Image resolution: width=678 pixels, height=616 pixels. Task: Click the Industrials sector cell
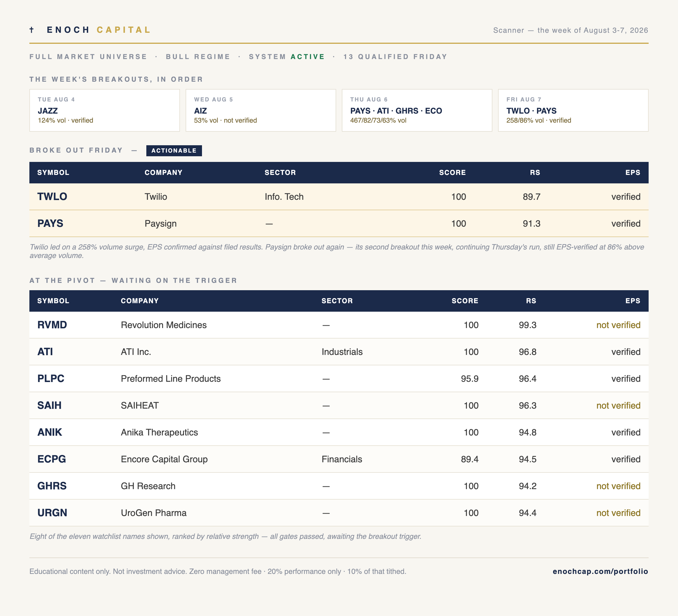342,352
